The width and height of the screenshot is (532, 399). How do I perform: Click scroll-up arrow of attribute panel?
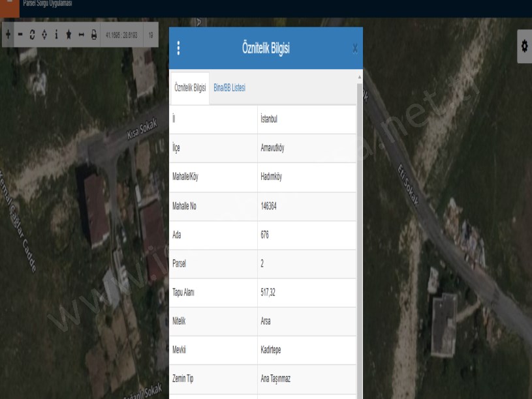click(359, 76)
